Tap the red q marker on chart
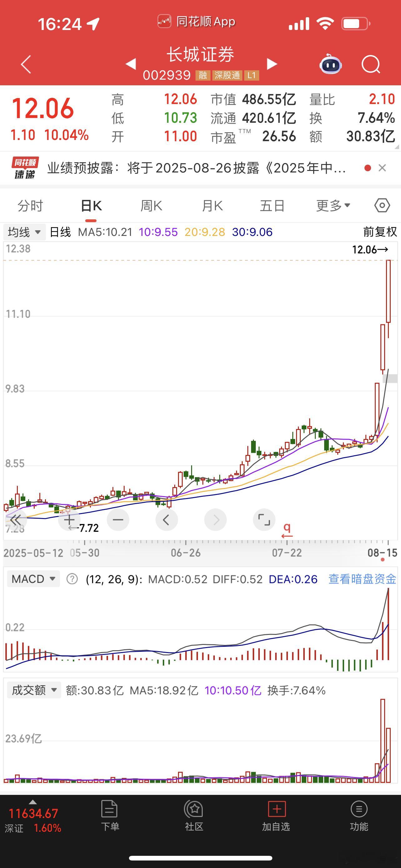Viewport: 401px width, 868px height. (287, 530)
